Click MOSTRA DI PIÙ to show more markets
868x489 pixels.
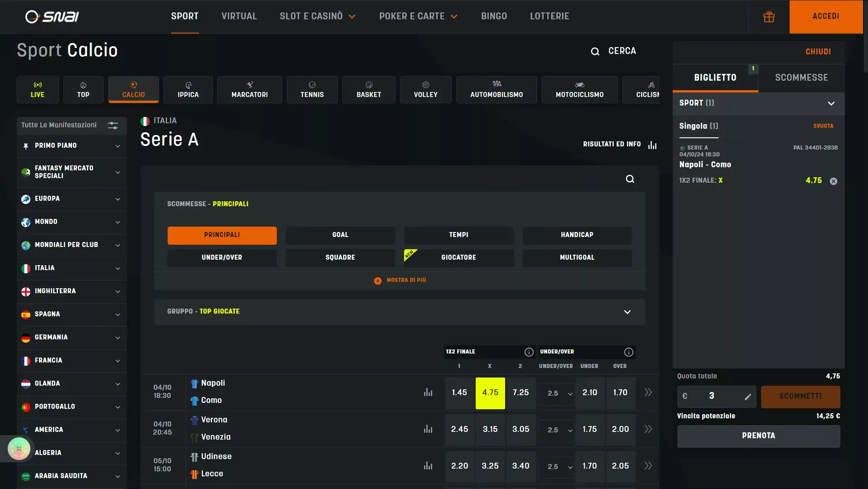tap(400, 280)
